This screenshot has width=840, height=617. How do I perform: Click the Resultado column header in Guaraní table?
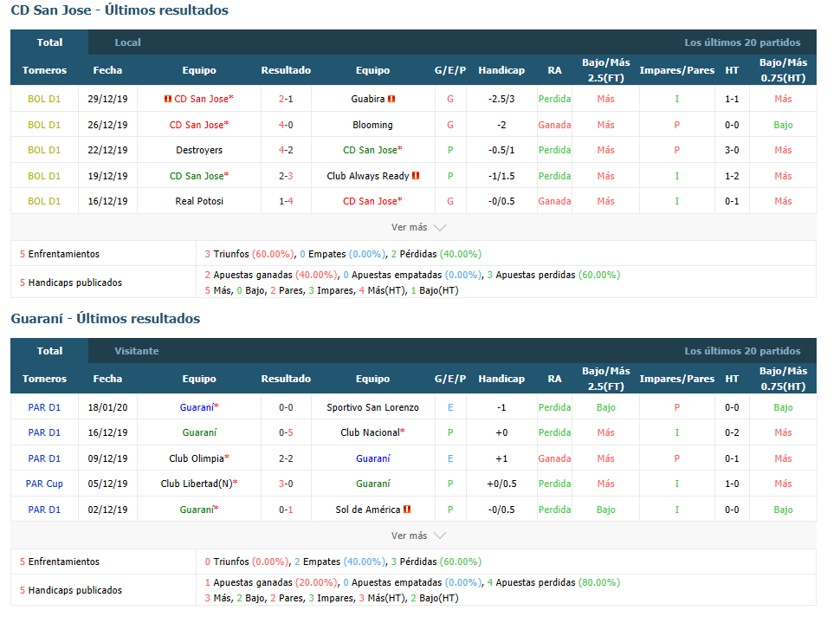click(x=286, y=379)
